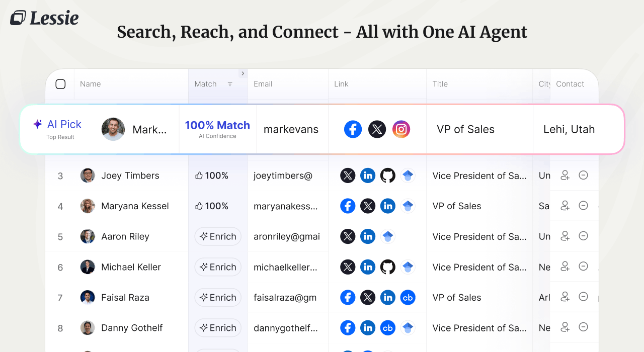
Task: Sort by the Name column header
Action: [x=91, y=84]
